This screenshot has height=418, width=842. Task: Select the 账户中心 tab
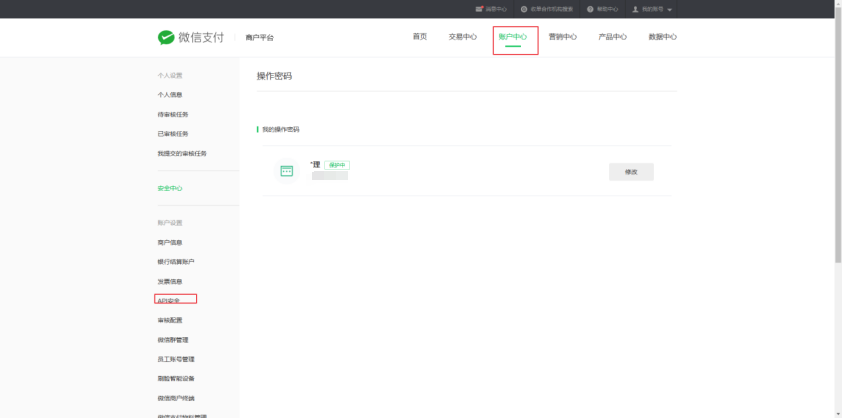point(513,37)
